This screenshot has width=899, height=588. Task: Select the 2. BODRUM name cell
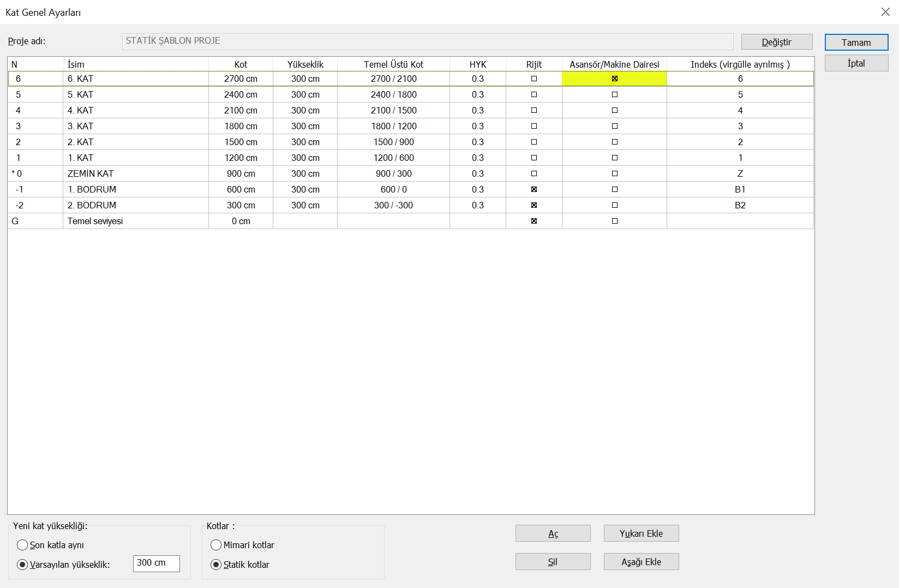click(x=135, y=205)
